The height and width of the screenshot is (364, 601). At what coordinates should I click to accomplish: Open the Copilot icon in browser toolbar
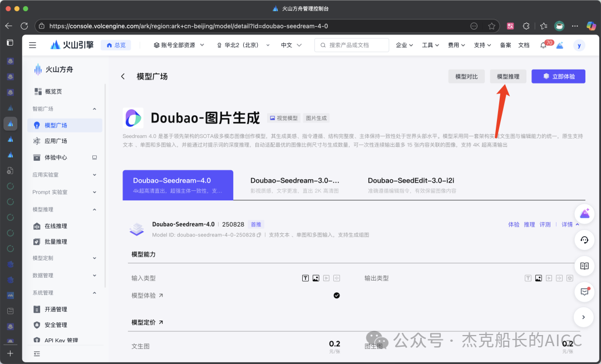coord(590,26)
